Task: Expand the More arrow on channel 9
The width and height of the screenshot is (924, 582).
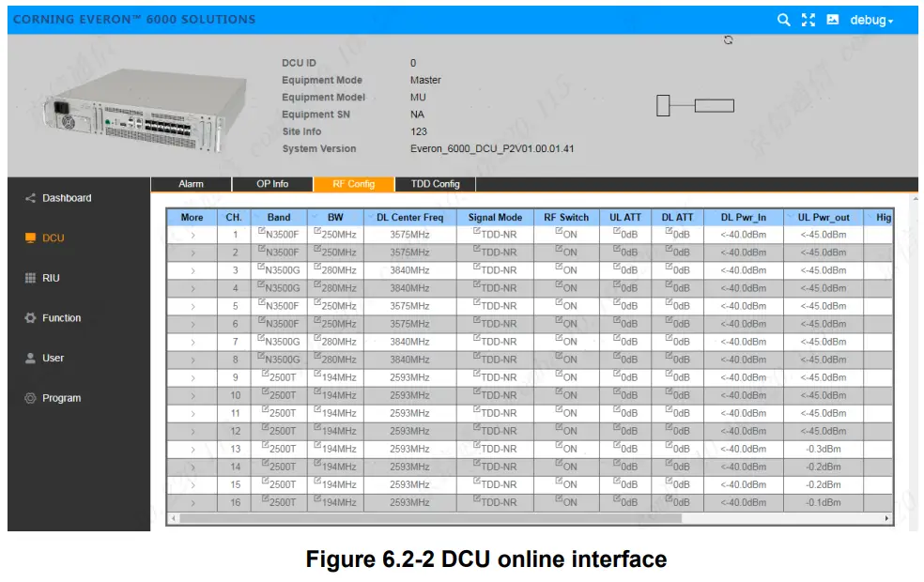Action: click(192, 377)
